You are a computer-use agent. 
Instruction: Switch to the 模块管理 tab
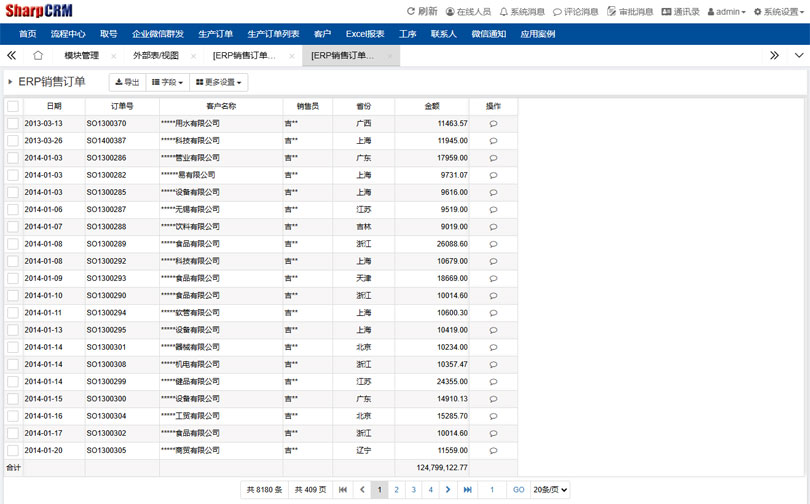click(x=82, y=55)
